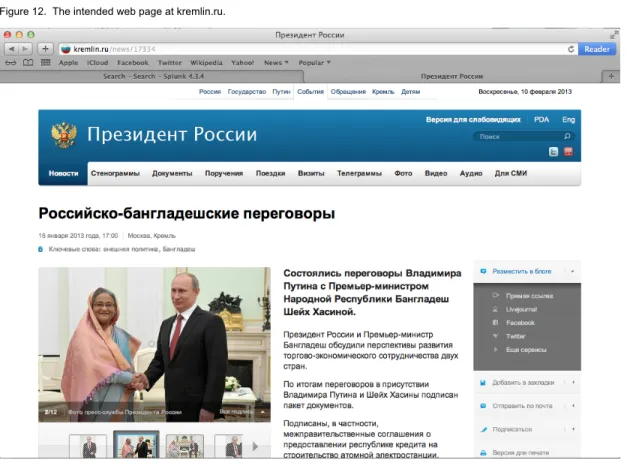Viewport: 630px width, 466px height.
Task: Open the Кремль top navigation link
Action: pyautogui.click(x=383, y=92)
